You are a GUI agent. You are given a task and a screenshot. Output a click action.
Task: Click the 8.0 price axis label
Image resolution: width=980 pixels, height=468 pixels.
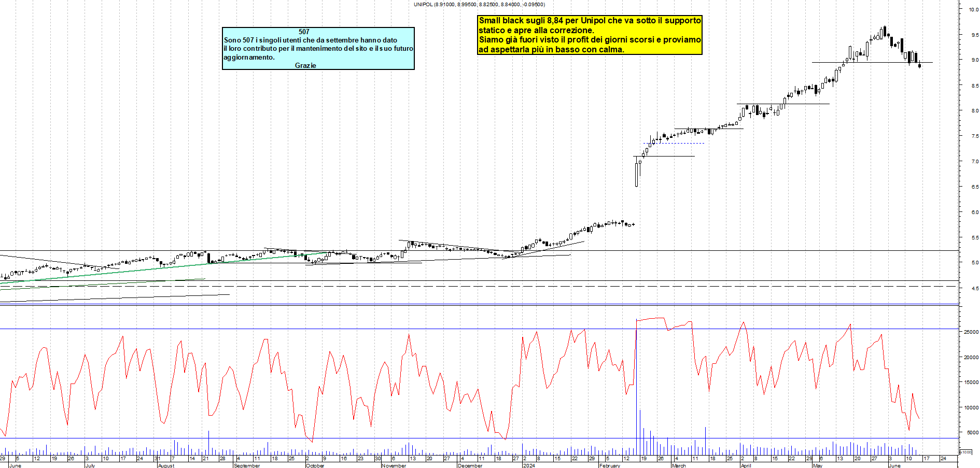(x=975, y=110)
